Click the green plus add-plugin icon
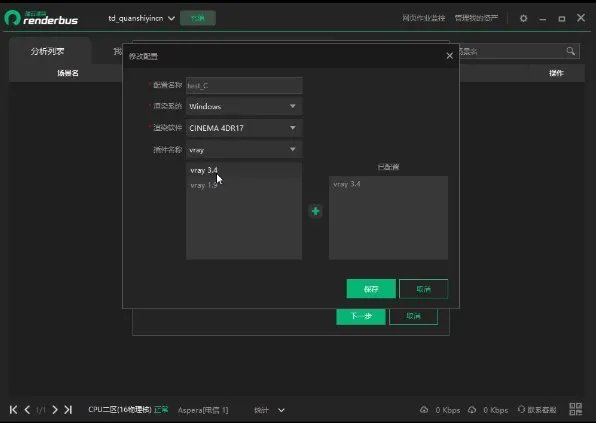Screen dimensions: 596x423 tap(315, 211)
